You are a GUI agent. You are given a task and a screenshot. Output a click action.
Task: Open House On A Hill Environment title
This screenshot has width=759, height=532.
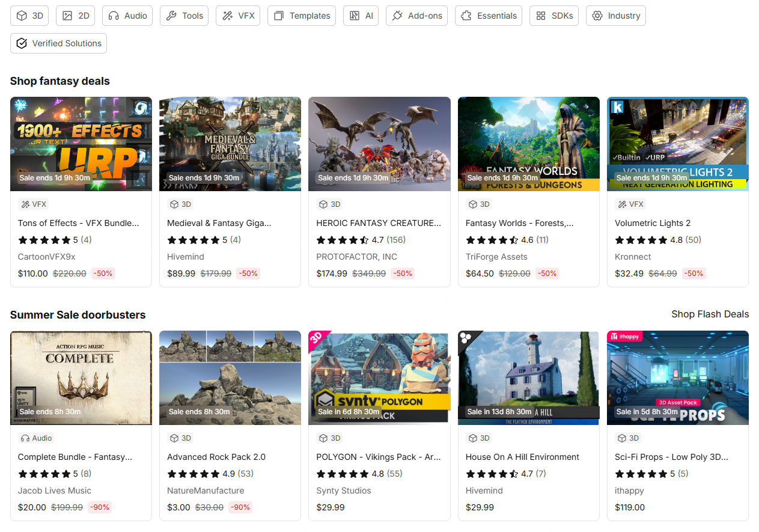click(x=522, y=457)
